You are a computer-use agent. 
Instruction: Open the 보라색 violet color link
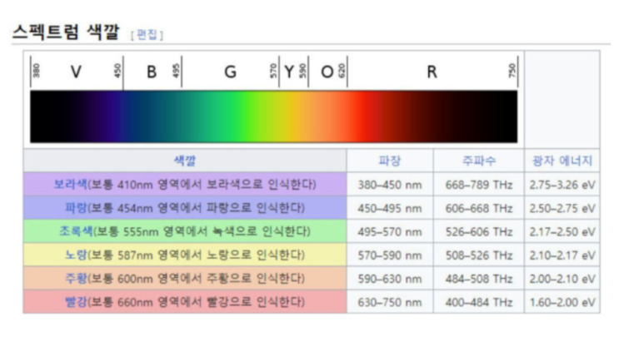pyautogui.click(x=70, y=184)
